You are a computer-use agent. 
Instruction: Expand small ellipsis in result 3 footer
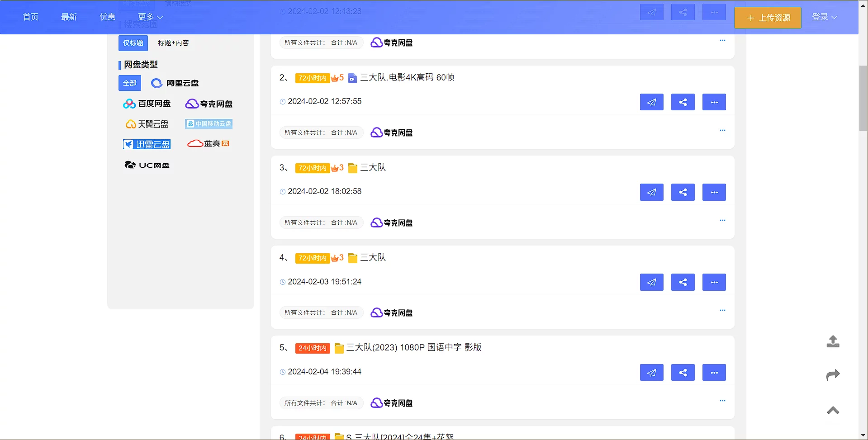pyautogui.click(x=722, y=220)
